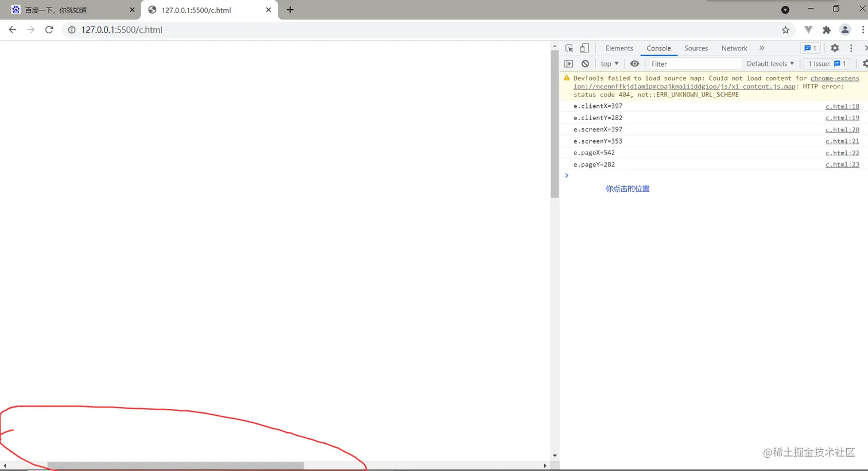The height and width of the screenshot is (471, 868).
Task: Click the vertical scrollbar up arrow
Action: (x=555, y=46)
